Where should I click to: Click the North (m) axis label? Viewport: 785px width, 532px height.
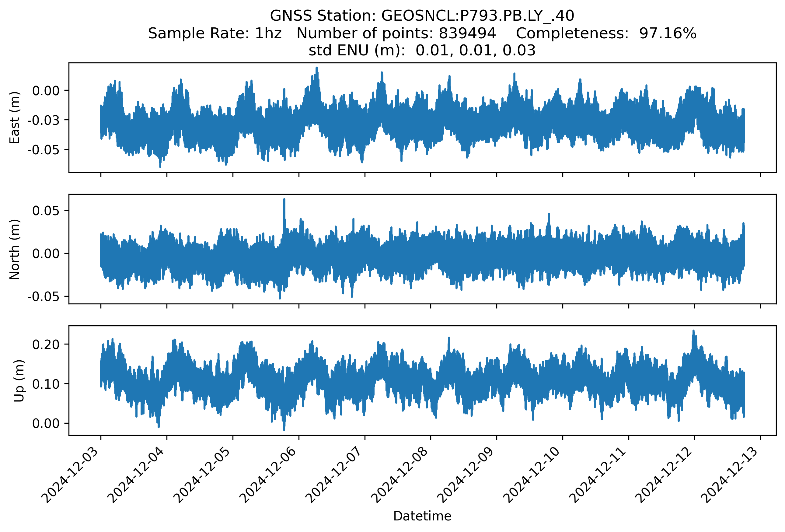(14, 249)
